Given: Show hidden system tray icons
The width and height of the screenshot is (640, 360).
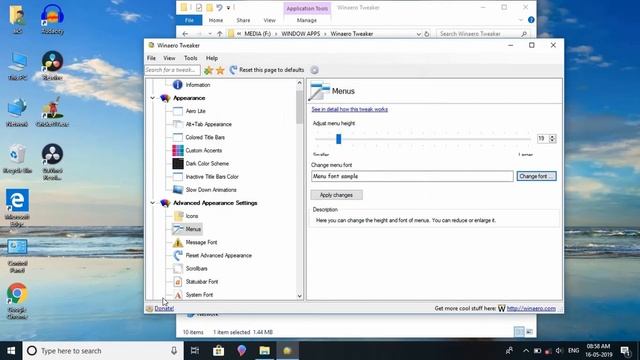Looking at the screenshot, I should tap(526, 351).
